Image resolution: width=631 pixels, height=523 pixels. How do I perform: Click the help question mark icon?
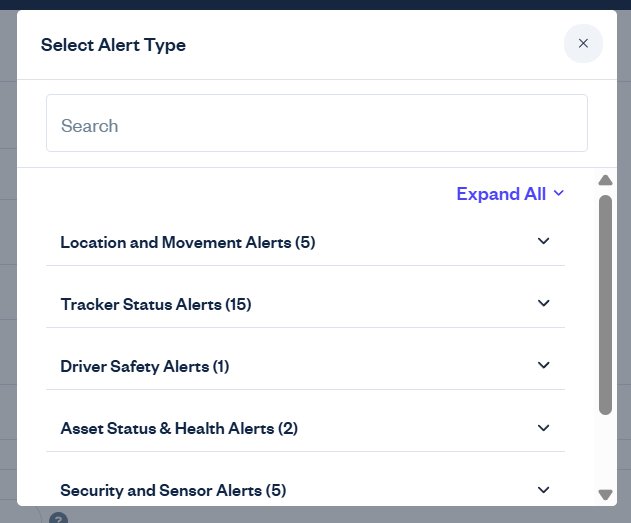click(58, 518)
